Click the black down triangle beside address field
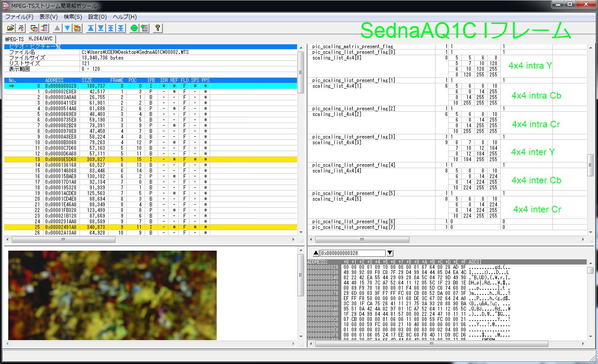This screenshot has width=598, height=364. pos(390,253)
